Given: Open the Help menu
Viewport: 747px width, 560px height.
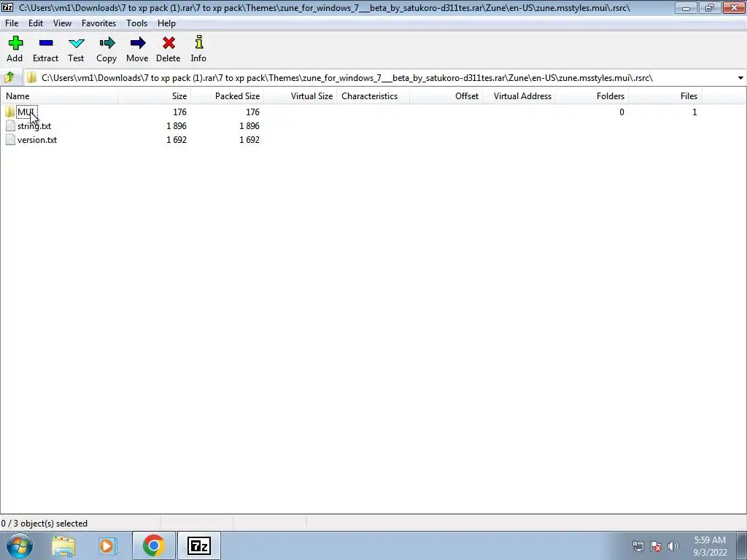Looking at the screenshot, I should coord(167,23).
